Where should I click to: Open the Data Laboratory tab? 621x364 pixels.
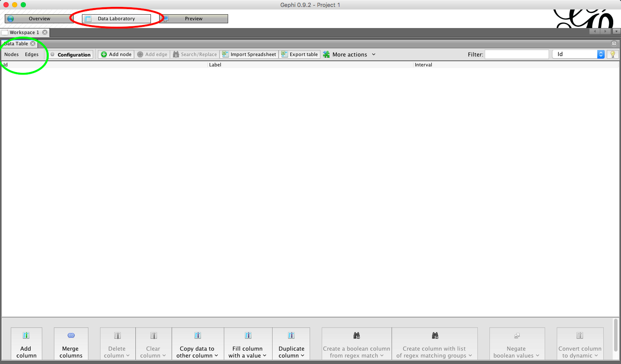pos(116,19)
